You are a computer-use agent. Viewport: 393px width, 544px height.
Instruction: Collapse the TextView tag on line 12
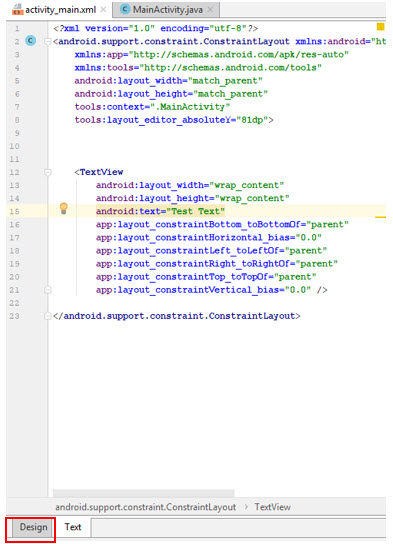(x=48, y=172)
